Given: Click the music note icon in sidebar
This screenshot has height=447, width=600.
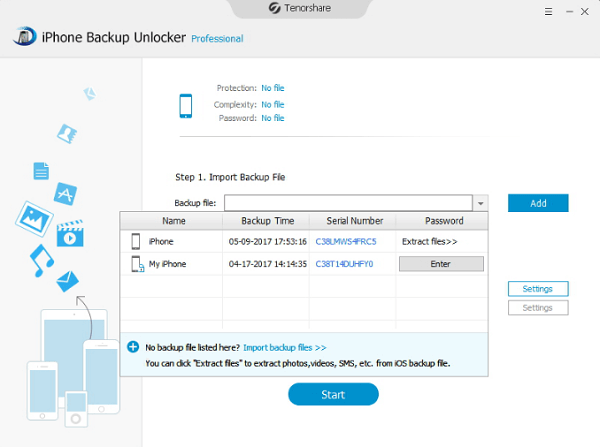Looking at the screenshot, I should point(41,260).
